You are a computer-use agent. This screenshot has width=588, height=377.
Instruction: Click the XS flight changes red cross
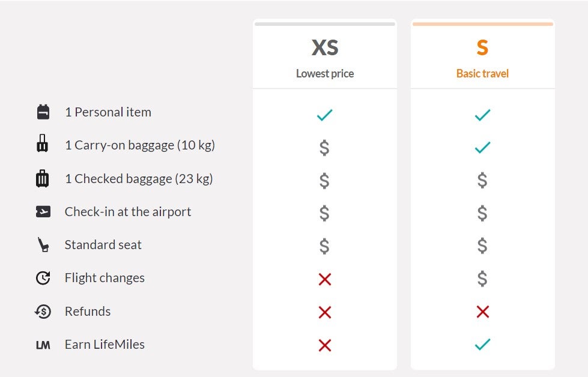[325, 279]
